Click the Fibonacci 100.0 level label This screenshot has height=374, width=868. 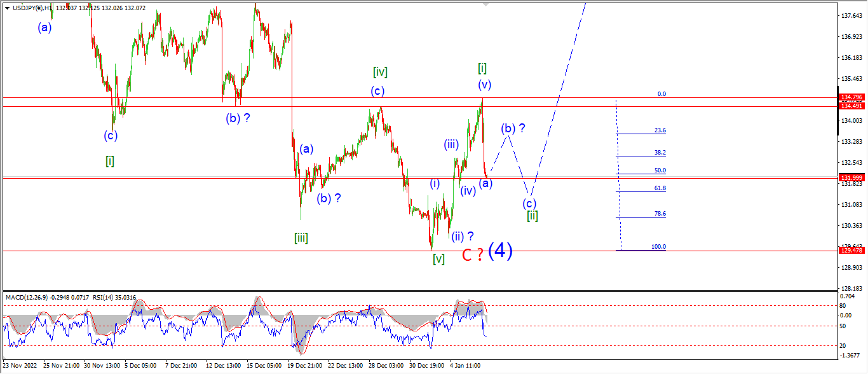click(x=658, y=247)
